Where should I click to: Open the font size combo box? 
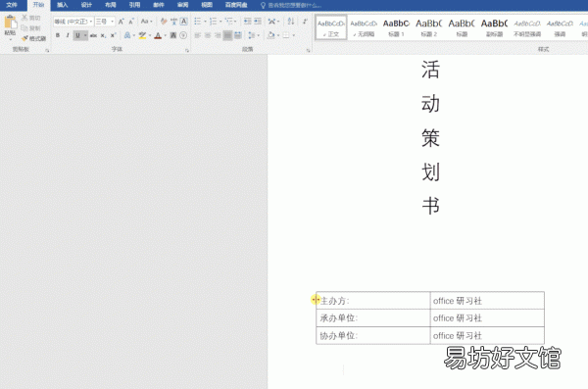[x=105, y=22]
